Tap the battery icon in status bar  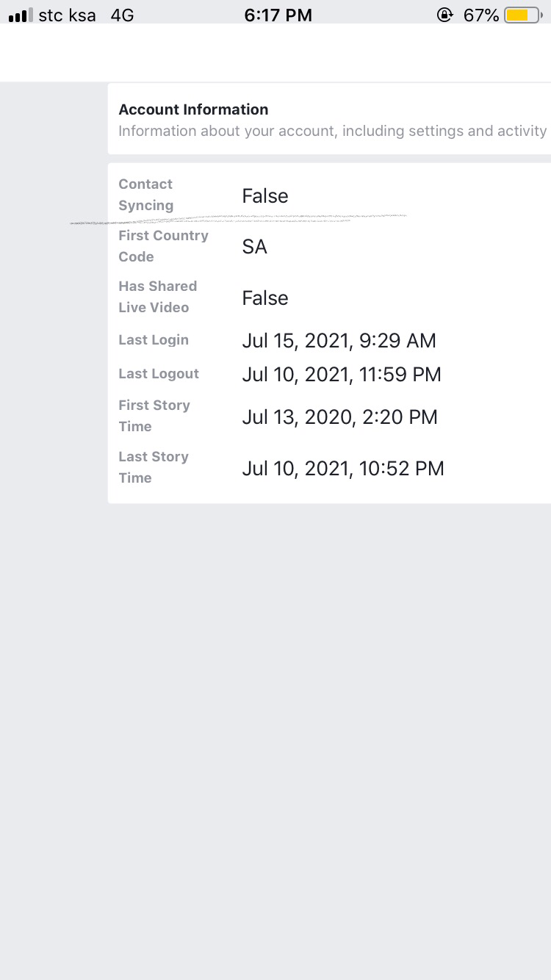[522, 15]
